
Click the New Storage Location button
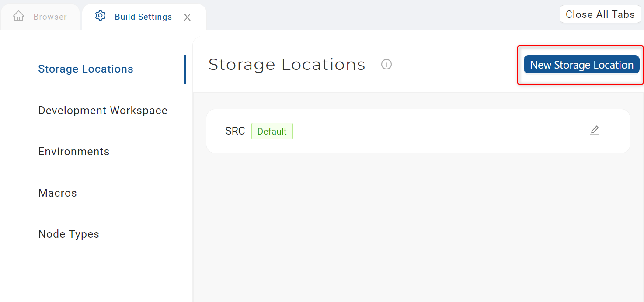coord(581,64)
